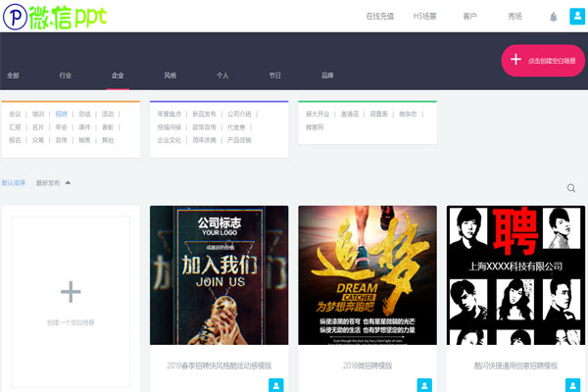Click the 2019春季招聘快风格酷炫动感模板 title

point(219,366)
